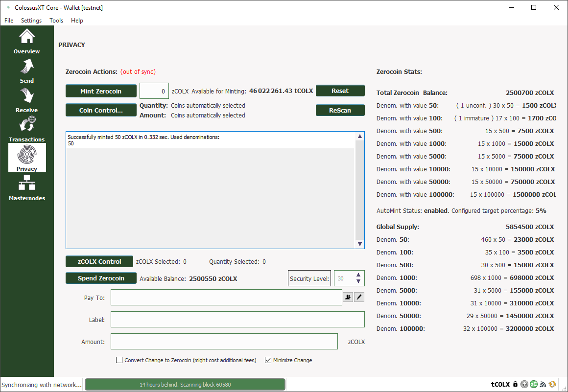Open the tCOLX unit selector in status bar
568x392 pixels.
(x=500, y=384)
